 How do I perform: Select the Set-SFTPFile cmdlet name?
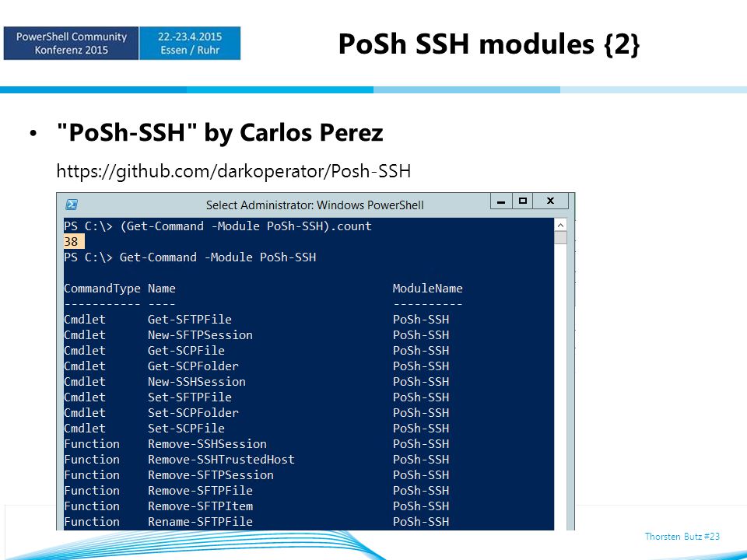(x=190, y=397)
